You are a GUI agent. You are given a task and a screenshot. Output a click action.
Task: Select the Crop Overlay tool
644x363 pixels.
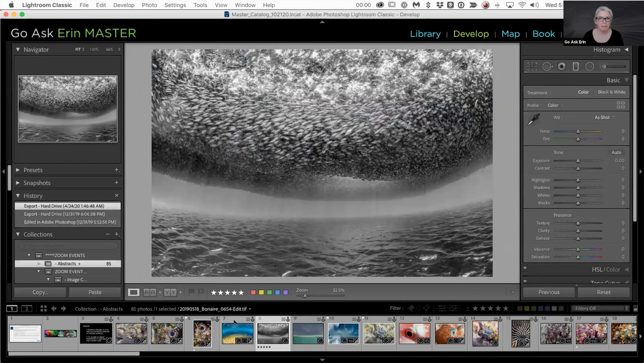[532, 67]
